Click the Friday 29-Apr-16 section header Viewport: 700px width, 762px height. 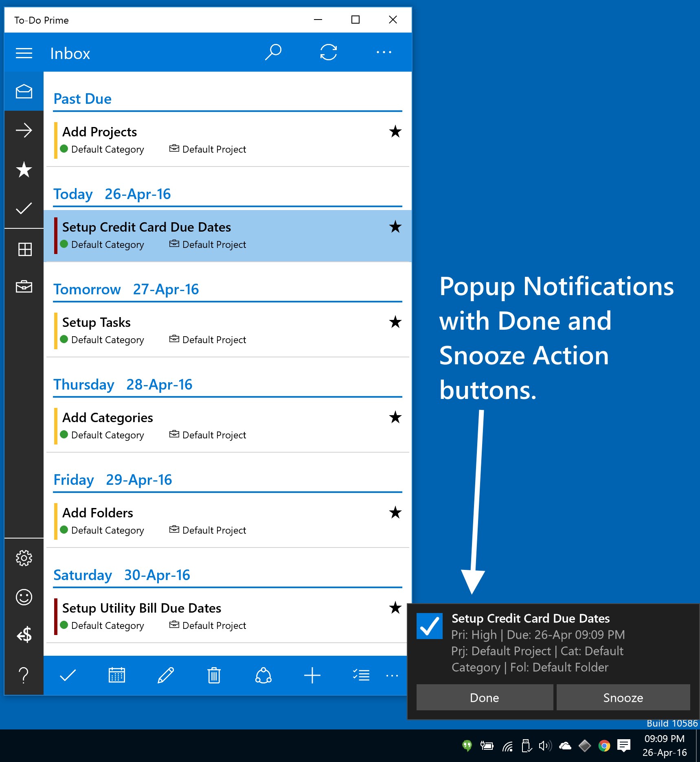(113, 480)
